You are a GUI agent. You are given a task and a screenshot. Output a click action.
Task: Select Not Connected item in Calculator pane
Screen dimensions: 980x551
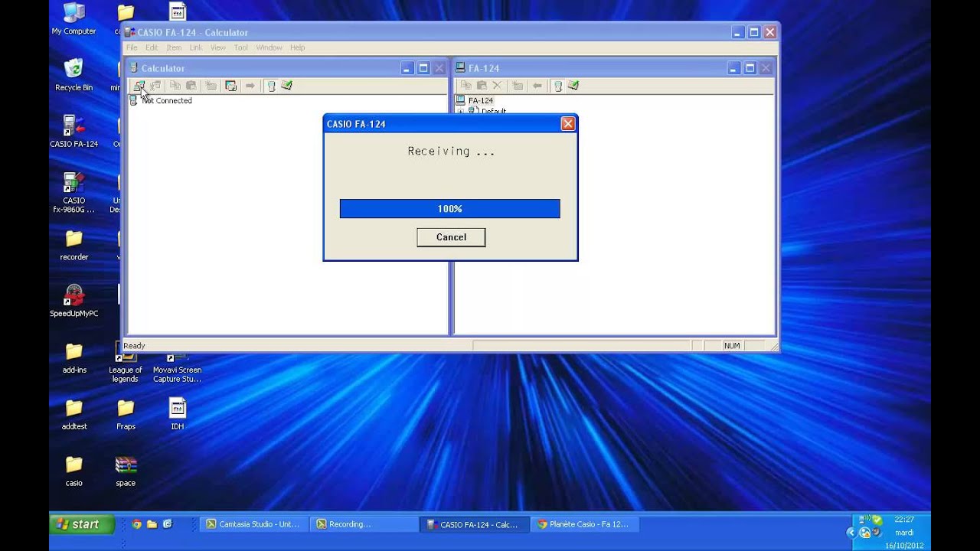[x=167, y=100]
